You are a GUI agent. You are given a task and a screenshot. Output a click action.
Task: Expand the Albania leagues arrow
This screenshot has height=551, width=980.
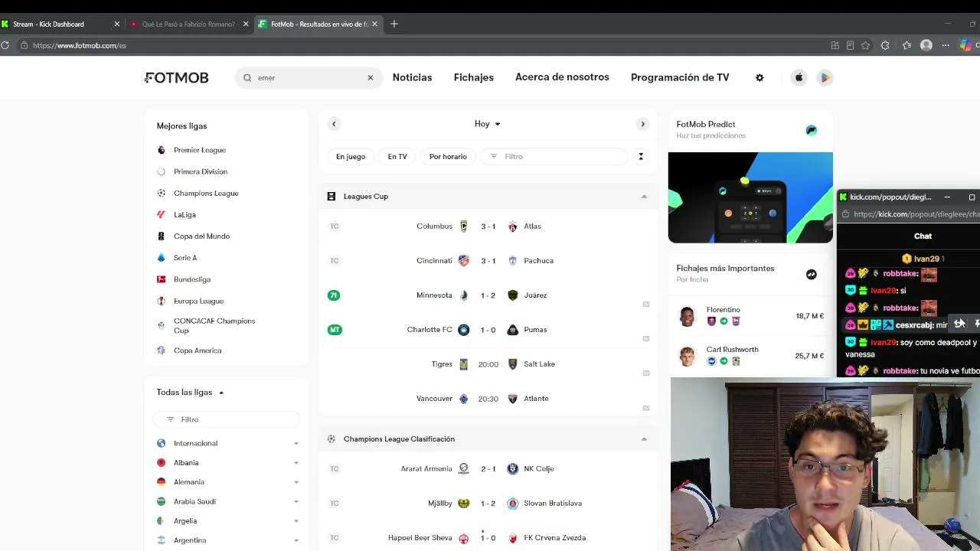[296, 463]
